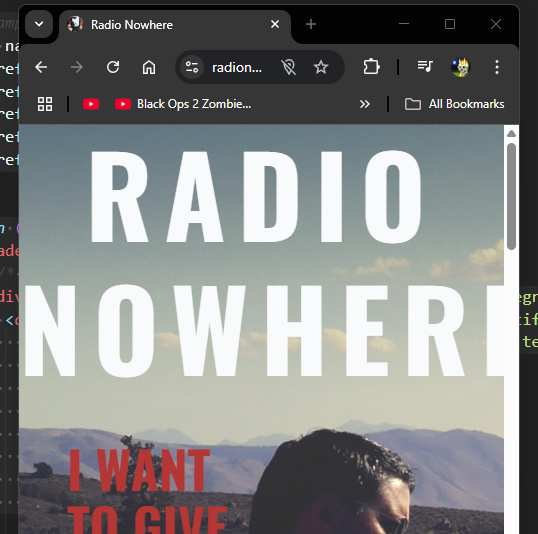
Task: Open the apps grid shortcut
Action: point(45,104)
